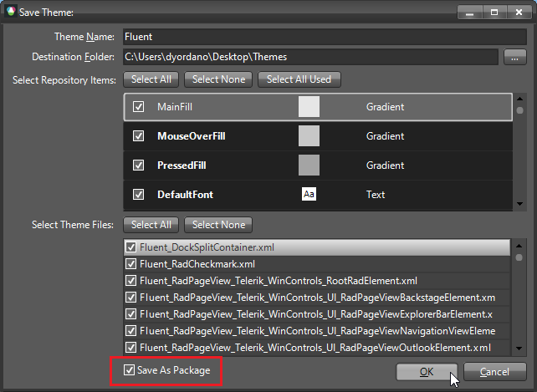Image resolution: width=537 pixels, height=392 pixels.
Task: Uncheck the MouseOverFill checkbox
Action: (138, 136)
